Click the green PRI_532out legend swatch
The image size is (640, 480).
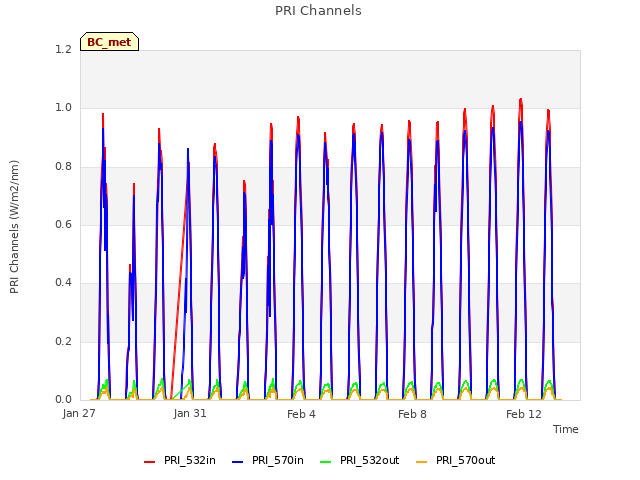tap(326, 462)
